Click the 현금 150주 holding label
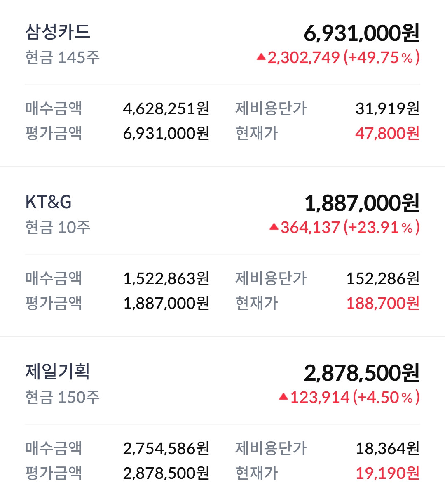The width and height of the screenshot is (445, 504). coord(62,397)
